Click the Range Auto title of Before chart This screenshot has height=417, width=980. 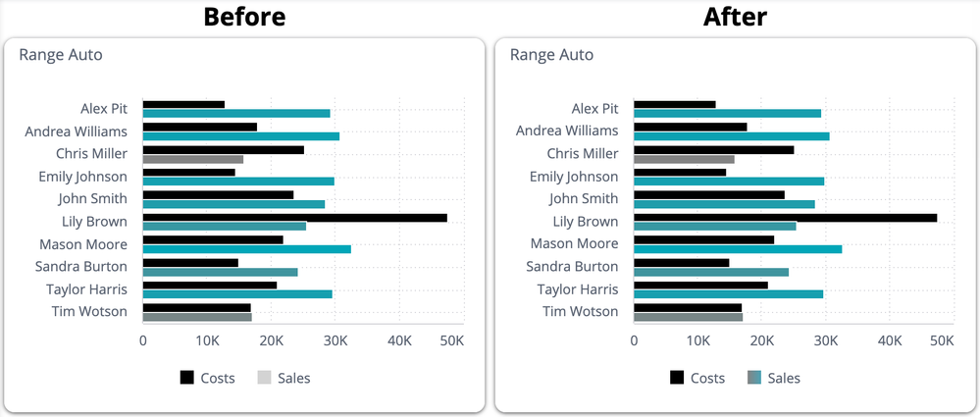[61, 55]
